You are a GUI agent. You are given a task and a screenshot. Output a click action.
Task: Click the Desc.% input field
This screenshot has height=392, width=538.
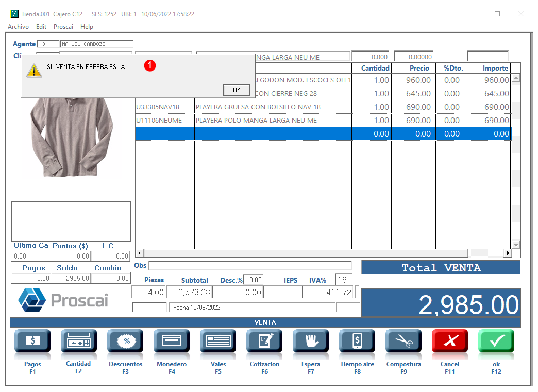point(253,280)
